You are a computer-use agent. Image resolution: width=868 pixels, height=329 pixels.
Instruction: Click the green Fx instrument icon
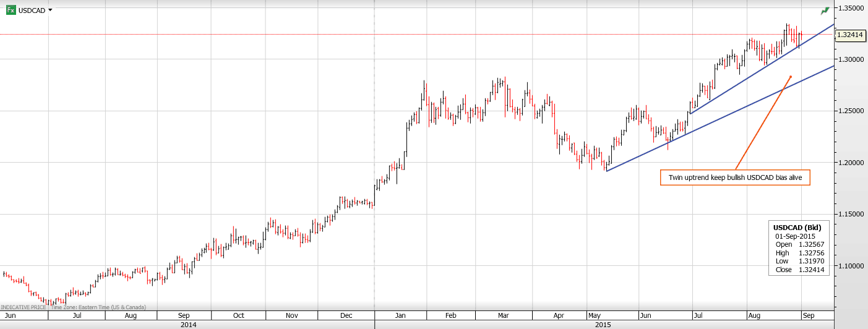coord(11,10)
